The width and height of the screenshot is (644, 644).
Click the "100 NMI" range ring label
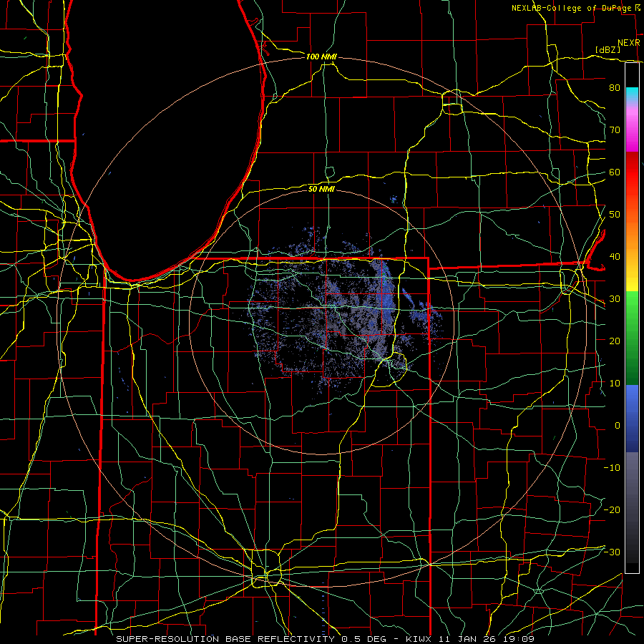tap(321, 57)
